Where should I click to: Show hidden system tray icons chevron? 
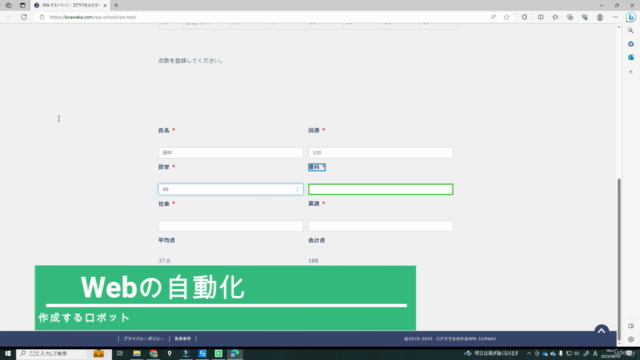(529, 353)
